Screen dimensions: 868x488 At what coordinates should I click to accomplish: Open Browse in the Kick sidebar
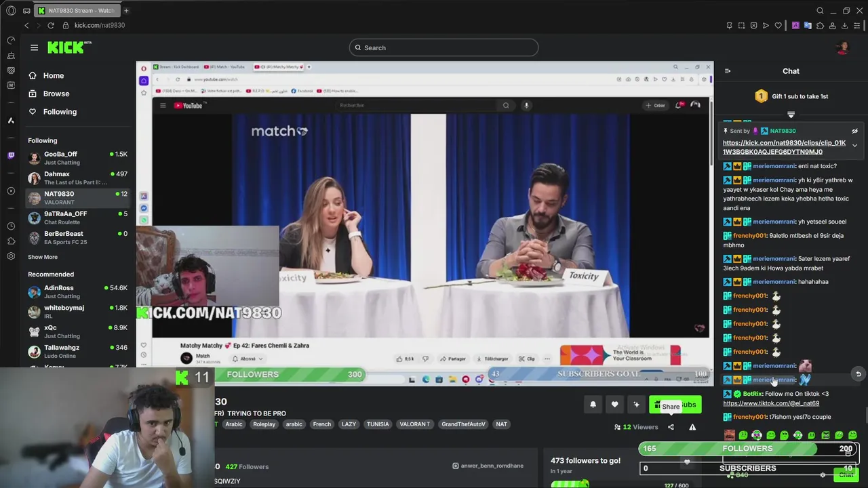[x=56, y=94]
